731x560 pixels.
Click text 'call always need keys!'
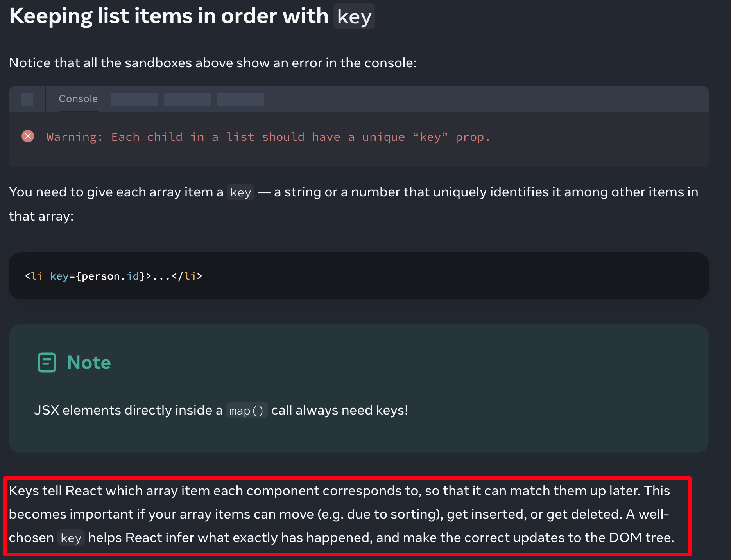340,410
